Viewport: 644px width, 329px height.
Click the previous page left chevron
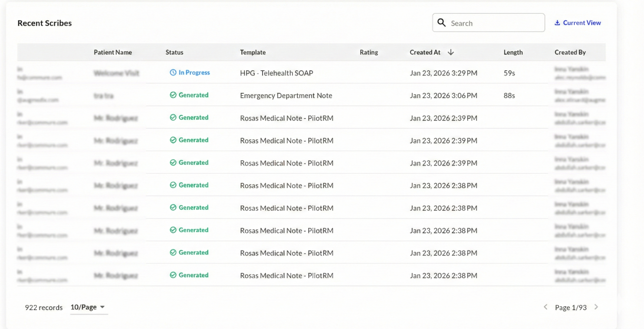(x=546, y=308)
